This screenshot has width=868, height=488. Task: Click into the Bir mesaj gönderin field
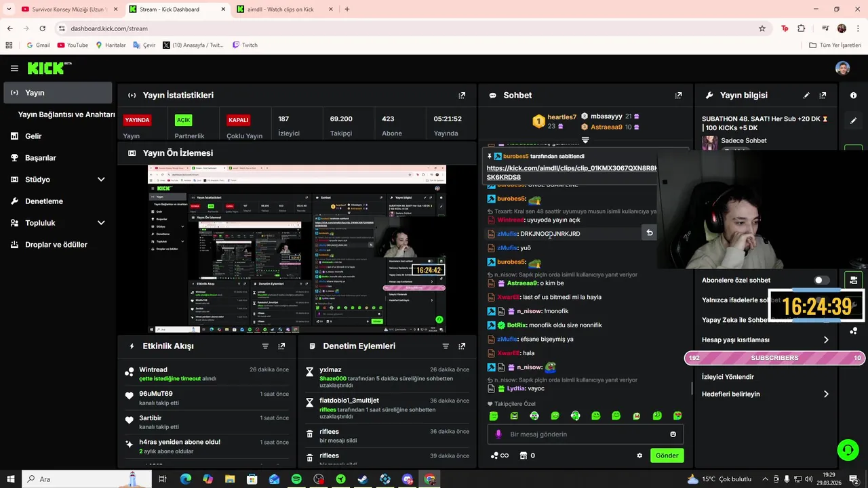click(585, 434)
